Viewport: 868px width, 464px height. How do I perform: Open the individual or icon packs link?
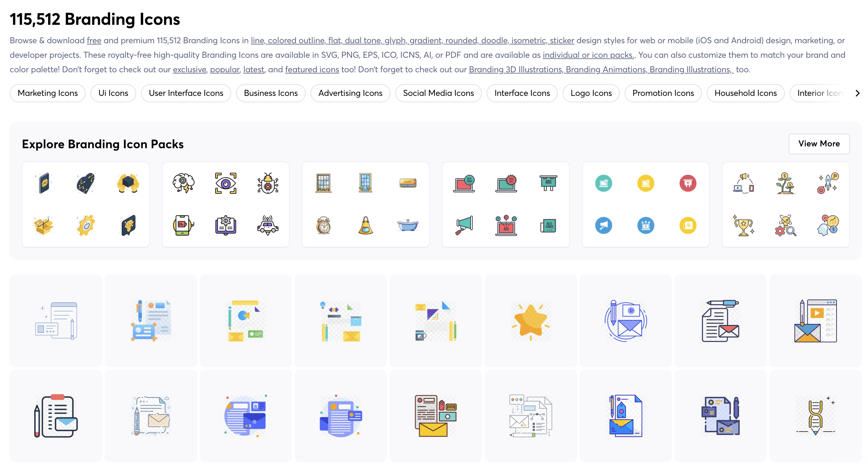pyautogui.click(x=588, y=55)
